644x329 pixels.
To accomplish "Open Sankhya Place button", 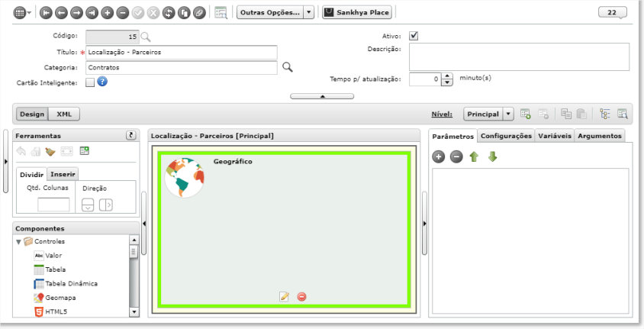I will click(357, 12).
